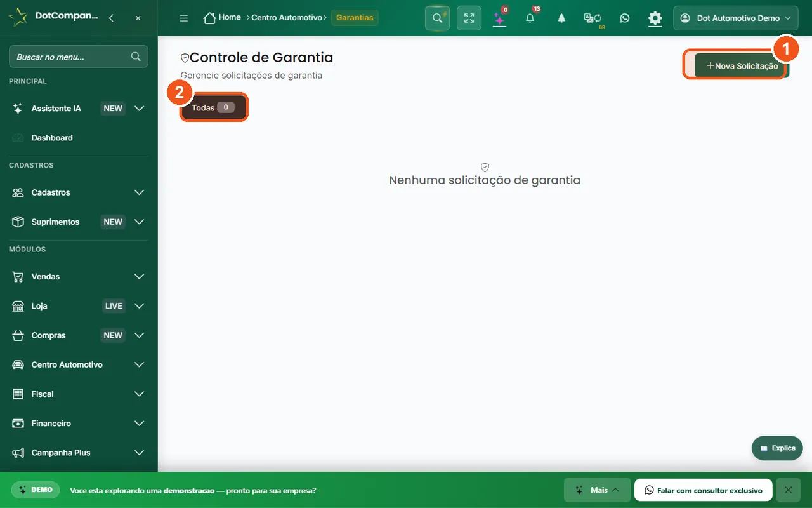This screenshot has height=508, width=812.
Task: Click the Suprimentos box icon
Action: [18, 222]
